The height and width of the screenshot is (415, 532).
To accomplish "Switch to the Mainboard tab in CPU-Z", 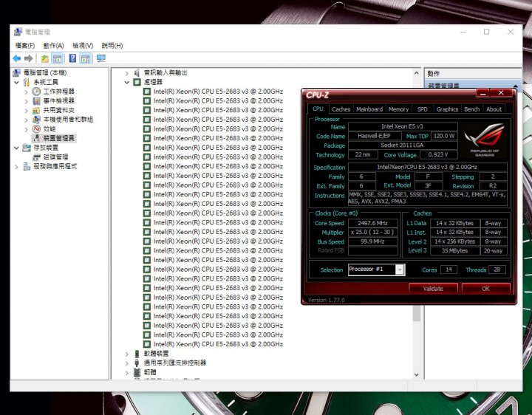I will 369,109.
